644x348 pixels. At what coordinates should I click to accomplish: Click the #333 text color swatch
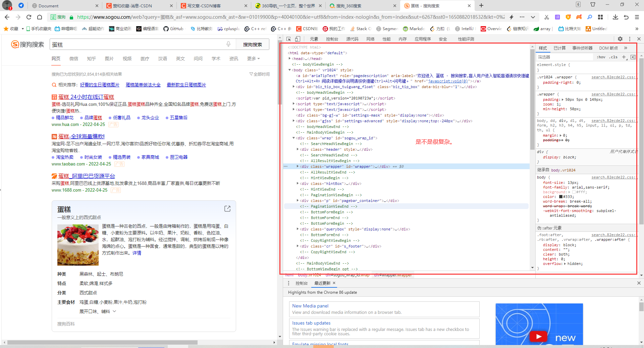[x=560, y=197]
